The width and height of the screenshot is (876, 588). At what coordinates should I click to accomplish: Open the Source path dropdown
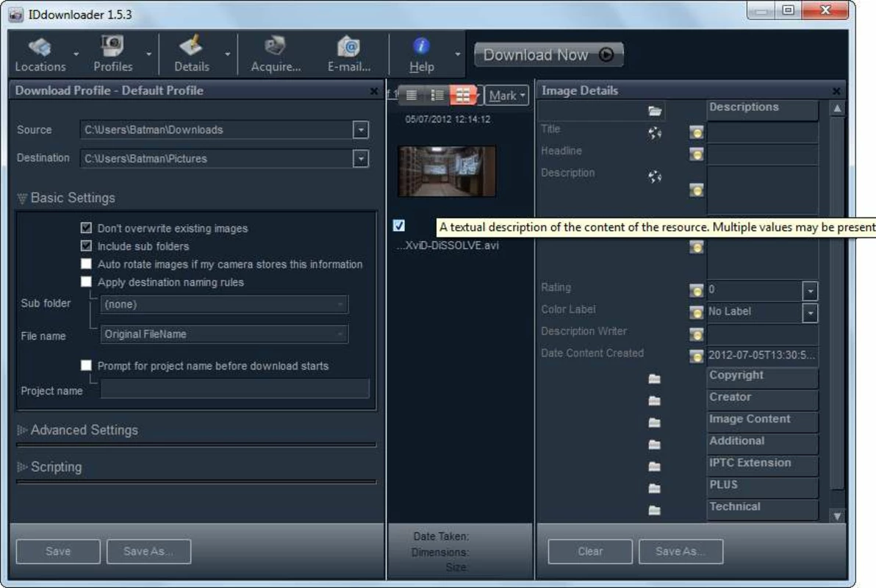(x=361, y=129)
